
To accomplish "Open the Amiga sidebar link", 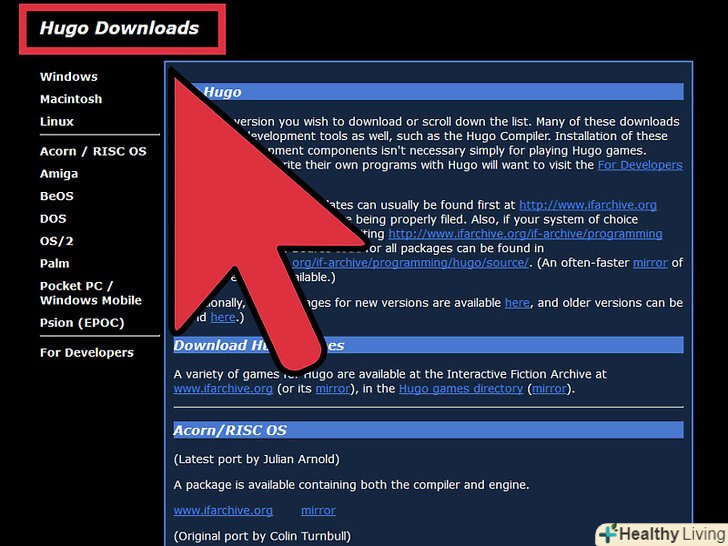I will [59, 174].
